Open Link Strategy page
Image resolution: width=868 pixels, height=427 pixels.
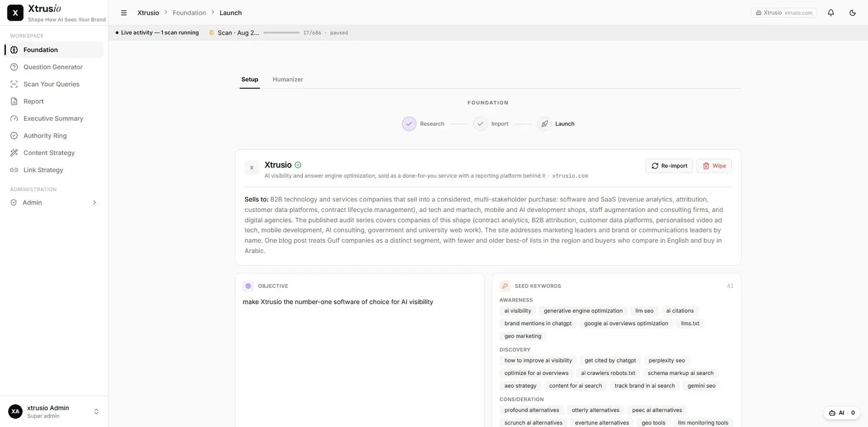click(x=54, y=170)
